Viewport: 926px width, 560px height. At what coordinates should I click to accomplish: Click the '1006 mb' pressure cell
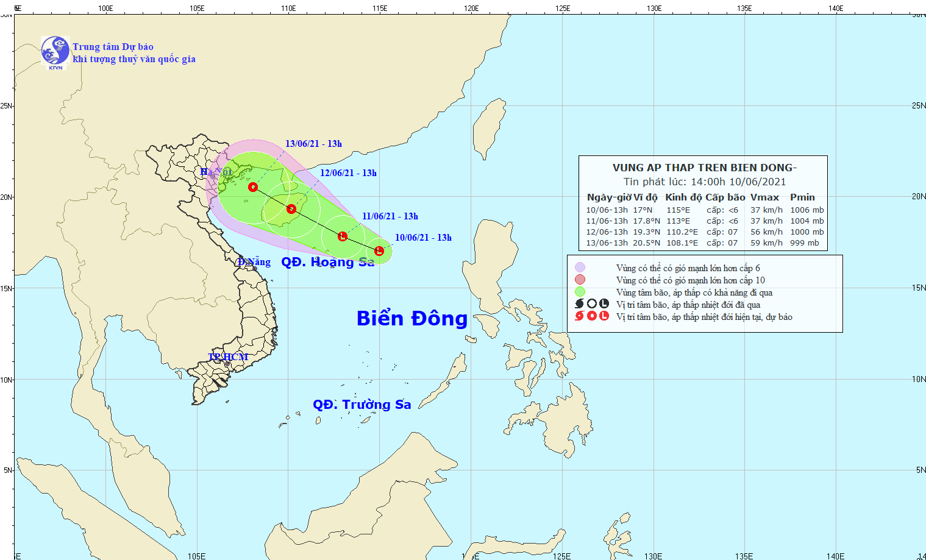[807, 210]
